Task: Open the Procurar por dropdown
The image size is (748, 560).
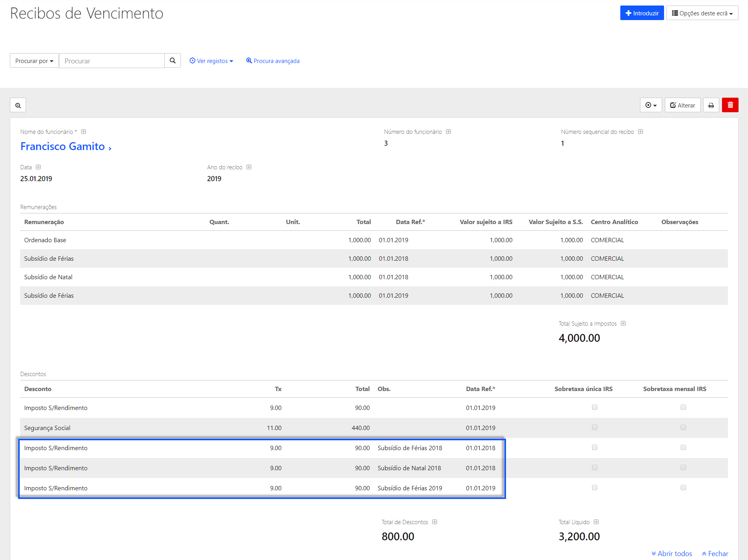Action: [x=34, y=61]
